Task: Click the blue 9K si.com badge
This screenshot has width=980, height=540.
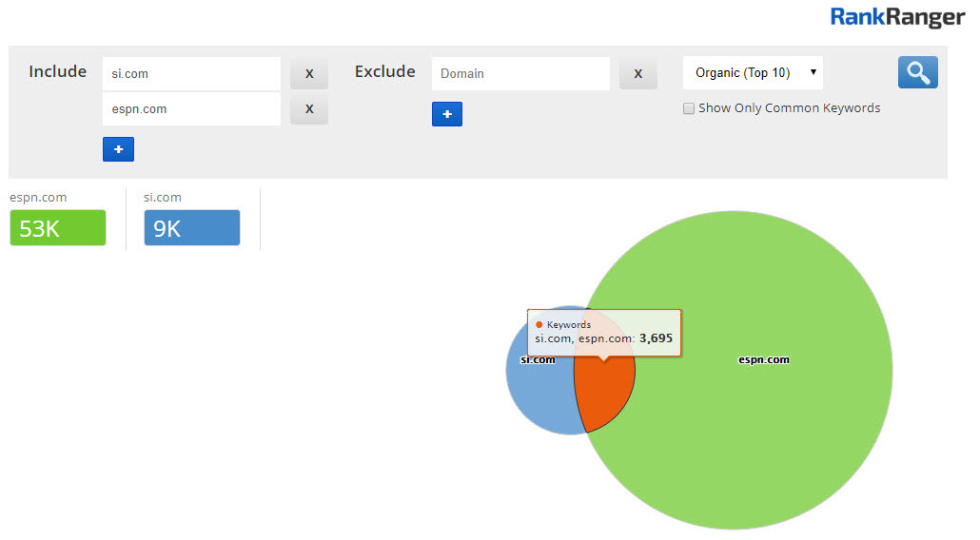Action: point(192,228)
